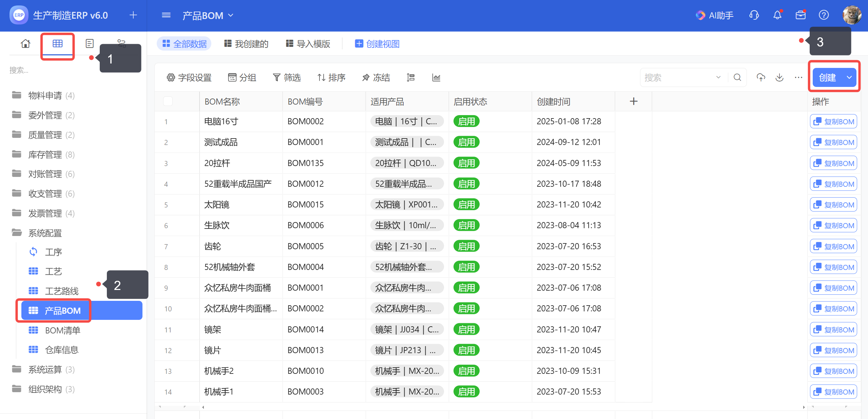Switch to the table view sidebar icon

(x=57, y=43)
